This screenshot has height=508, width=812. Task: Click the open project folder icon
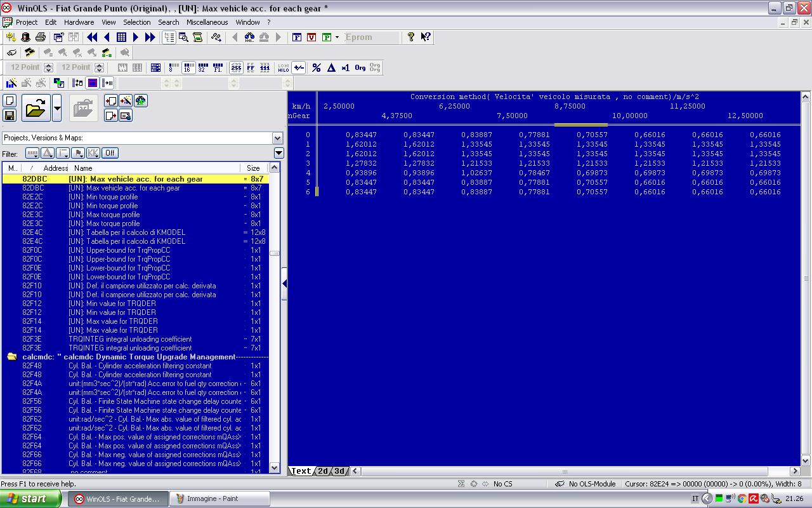tap(36, 109)
